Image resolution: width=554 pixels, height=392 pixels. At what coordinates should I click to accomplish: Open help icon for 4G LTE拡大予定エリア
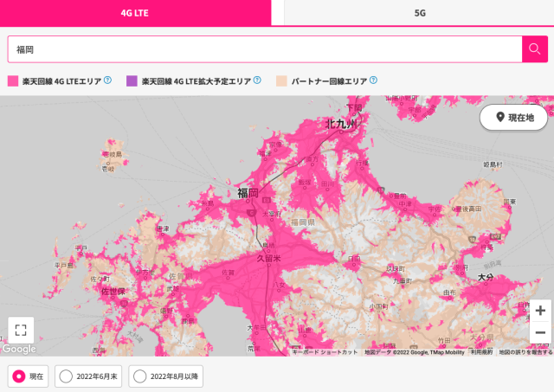[x=257, y=80]
